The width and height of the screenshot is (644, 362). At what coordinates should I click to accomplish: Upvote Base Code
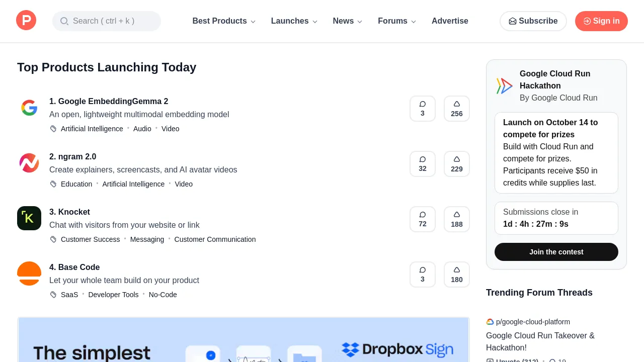457,275
